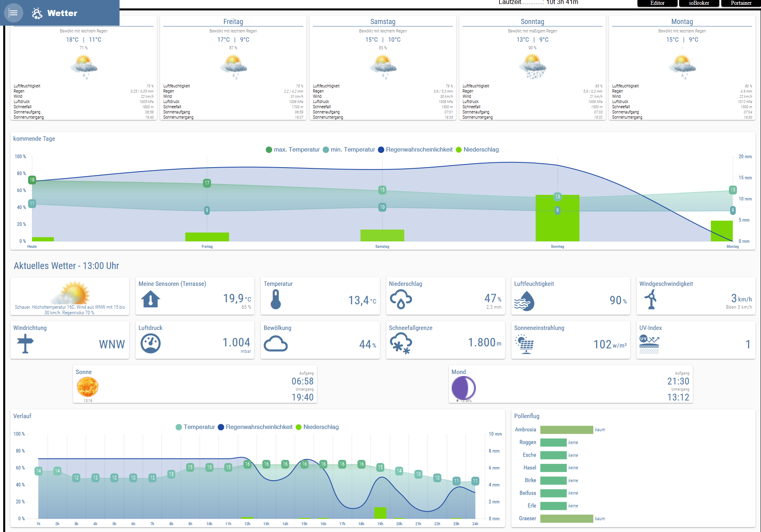Click the Aktuelles Wetter - 13:00 Uhr heading

66,266
